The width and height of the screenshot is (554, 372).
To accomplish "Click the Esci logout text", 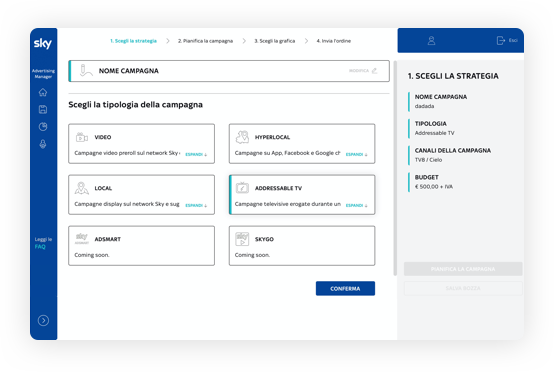I will 513,41.
